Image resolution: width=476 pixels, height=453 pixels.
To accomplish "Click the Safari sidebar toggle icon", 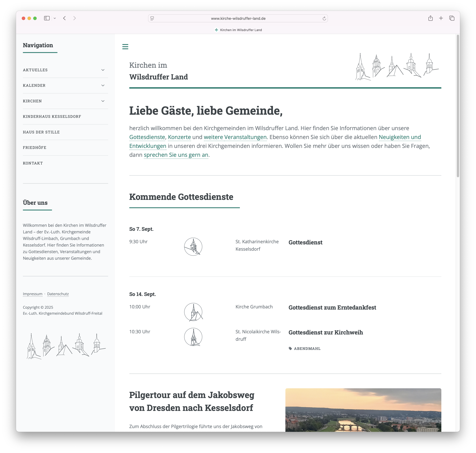I will [47, 18].
